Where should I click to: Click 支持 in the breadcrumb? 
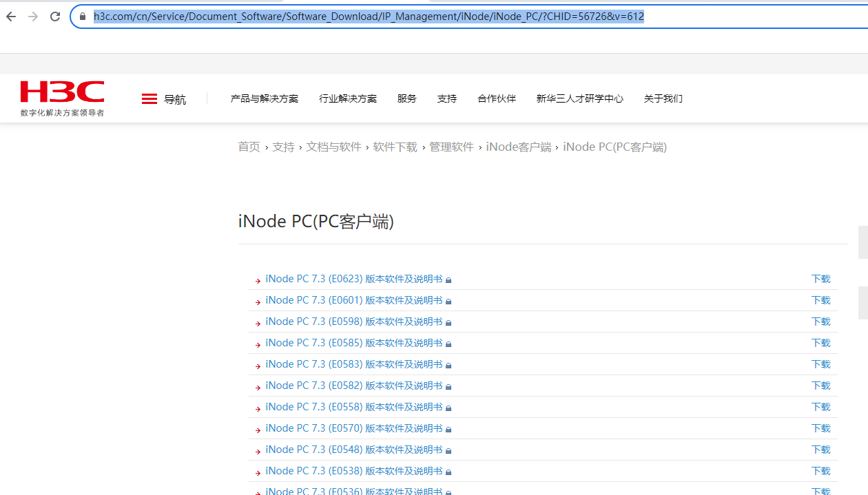tap(283, 147)
